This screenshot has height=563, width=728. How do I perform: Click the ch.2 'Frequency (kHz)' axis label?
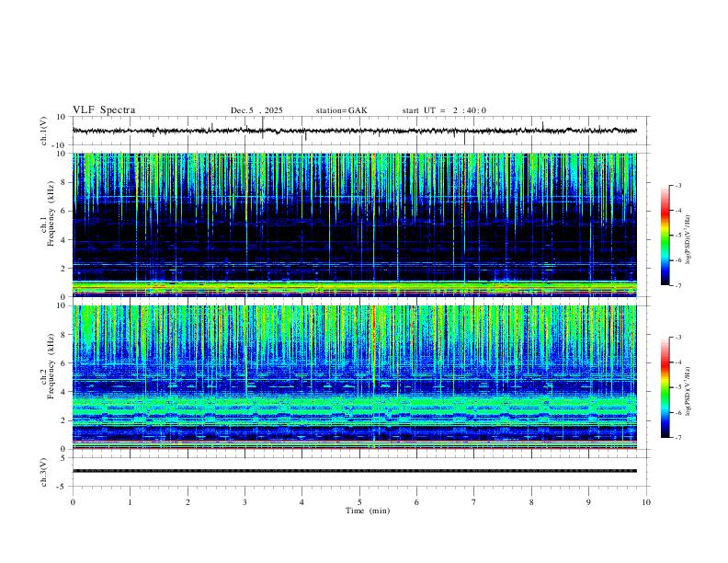click(51, 366)
